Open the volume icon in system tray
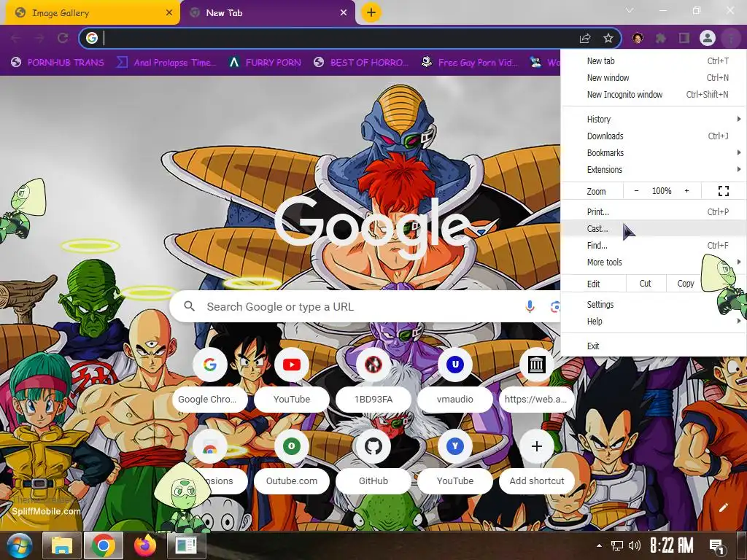747x560 pixels. point(635,545)
